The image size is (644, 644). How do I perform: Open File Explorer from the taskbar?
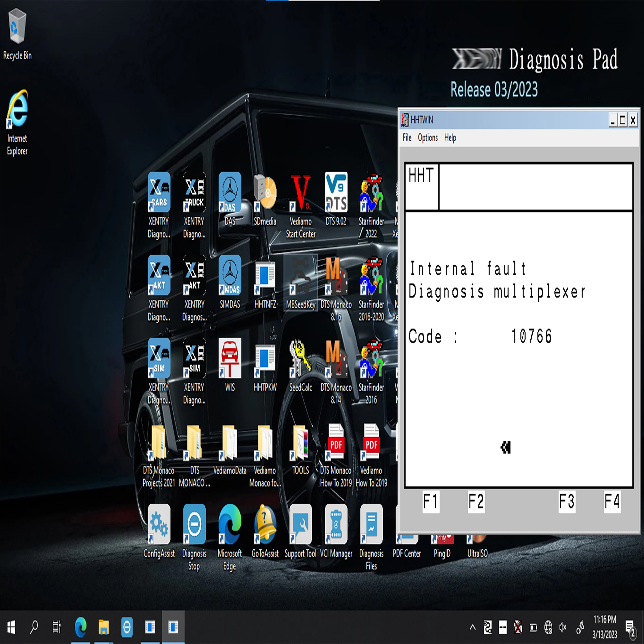104,627
